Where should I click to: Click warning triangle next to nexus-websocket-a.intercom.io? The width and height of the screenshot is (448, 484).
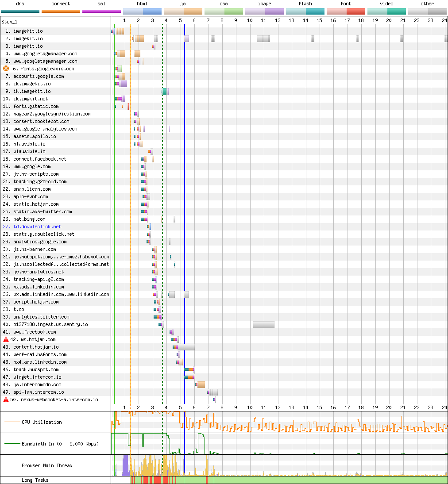pos(6,399)
